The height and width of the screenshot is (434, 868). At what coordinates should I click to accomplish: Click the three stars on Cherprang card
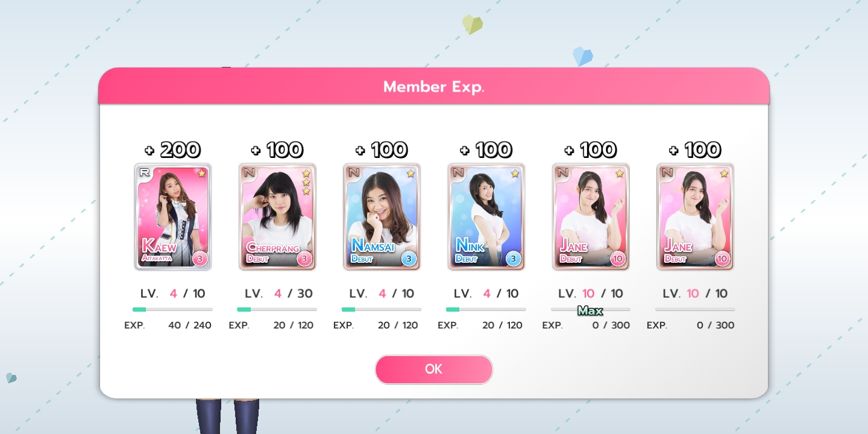306,182
